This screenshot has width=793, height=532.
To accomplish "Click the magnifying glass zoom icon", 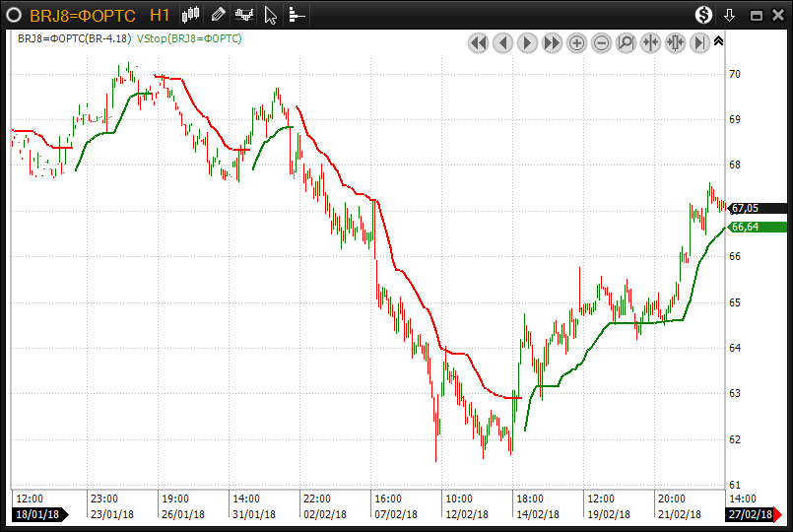I will coord(626,42).
